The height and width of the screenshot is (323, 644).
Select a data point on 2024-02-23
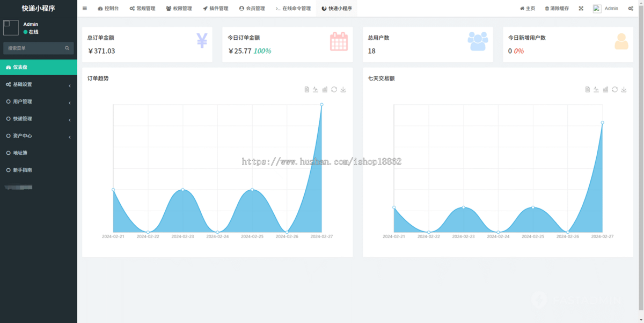click(182, 189)
